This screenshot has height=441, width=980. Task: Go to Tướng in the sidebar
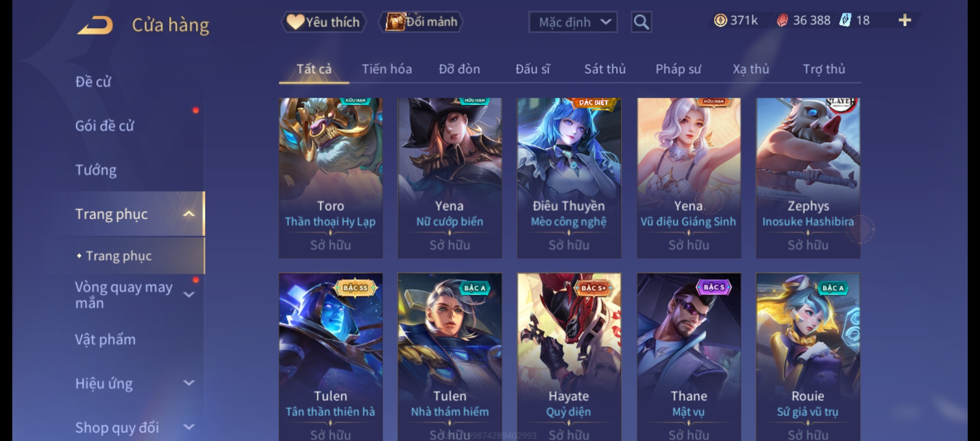click(x=96, y=170)
